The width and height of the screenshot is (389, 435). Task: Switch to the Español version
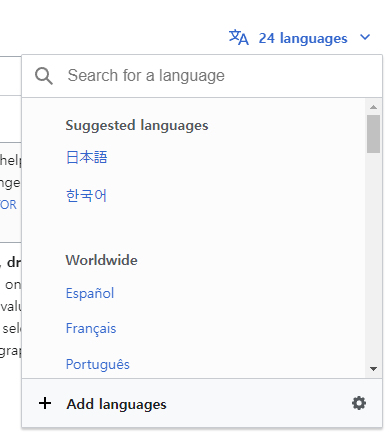pyautogui.click(x=90, y=293)
